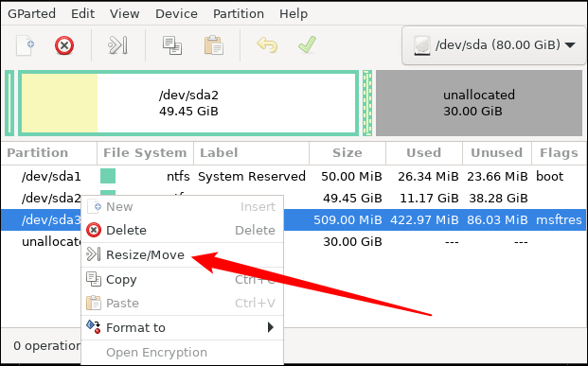The height and width of the screenshot is (366, 588).
Task: Select the /dev/sda1 row in partition list
Action: tap(294, 177)
